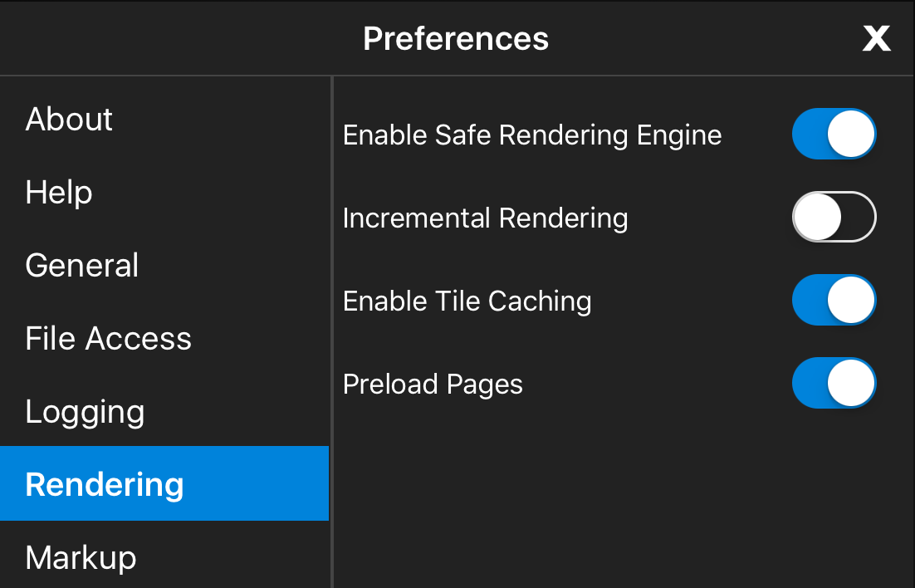Click the Enable Tile Caching label
Image resolution: width=915 pixels, height=588 pixels.
[467, 301]
